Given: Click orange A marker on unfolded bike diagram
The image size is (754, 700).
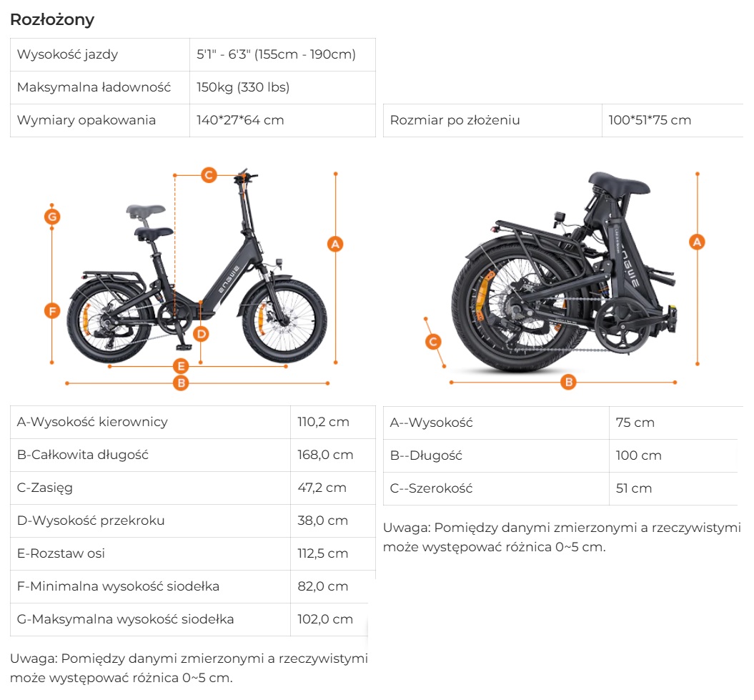Looking at the screenshot, I should (334, 244).
